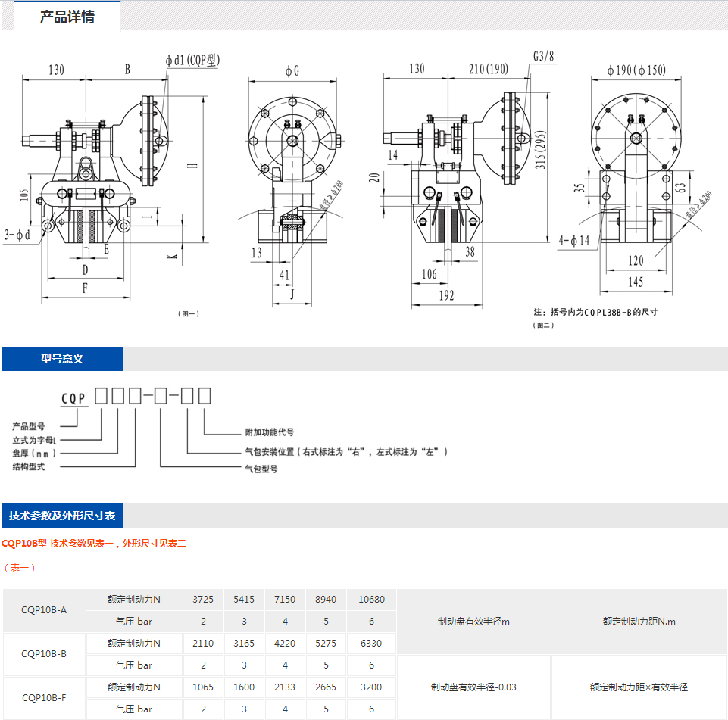Select the CQP10B-A table row header
The width and height of the screenshot is (728, 720).
click(x=44, y=610)
